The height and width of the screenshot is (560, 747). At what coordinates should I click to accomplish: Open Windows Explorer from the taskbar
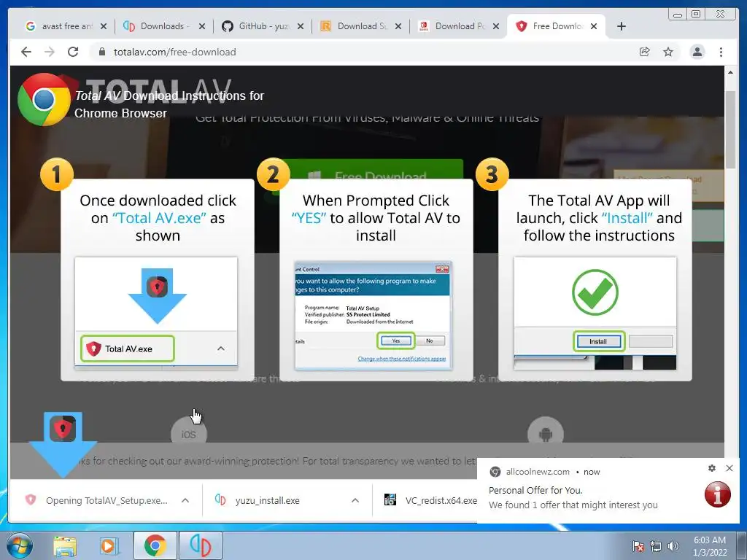pos(65,545)
